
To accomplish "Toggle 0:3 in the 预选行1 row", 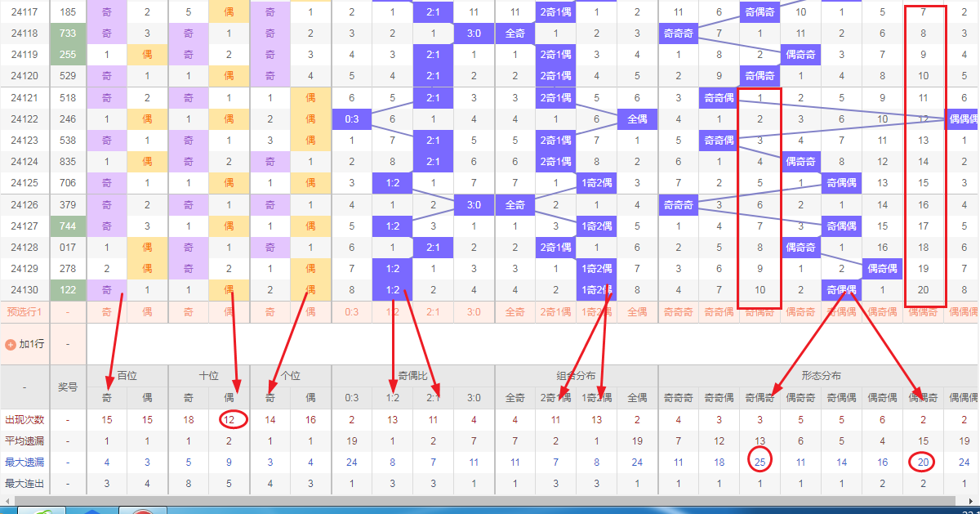I will tap(352, 311).
